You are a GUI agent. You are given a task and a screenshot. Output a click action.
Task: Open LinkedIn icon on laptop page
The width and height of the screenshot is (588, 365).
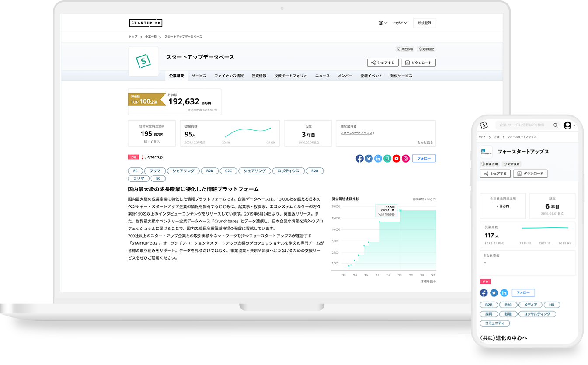[x=378, y=159]
